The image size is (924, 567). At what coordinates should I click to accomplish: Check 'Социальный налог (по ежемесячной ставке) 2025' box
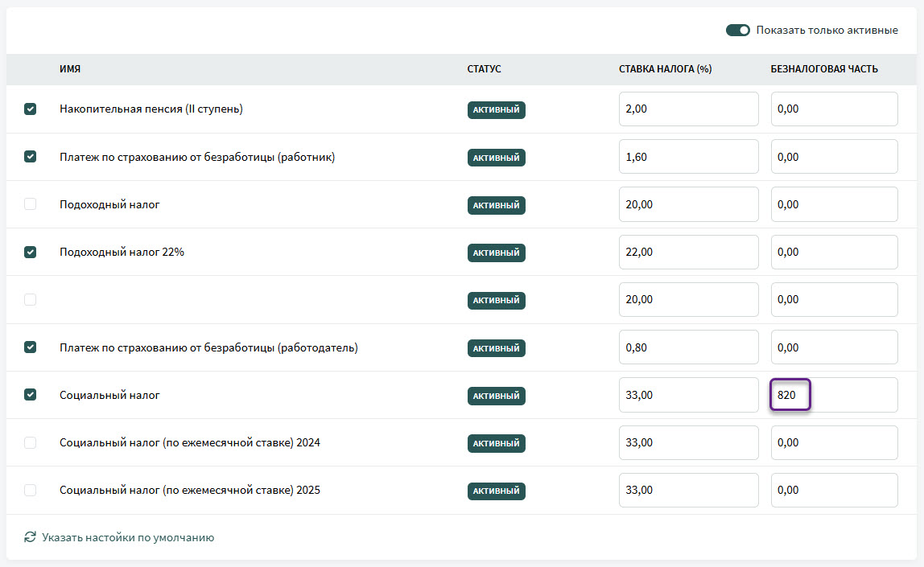tap(31, 490)
